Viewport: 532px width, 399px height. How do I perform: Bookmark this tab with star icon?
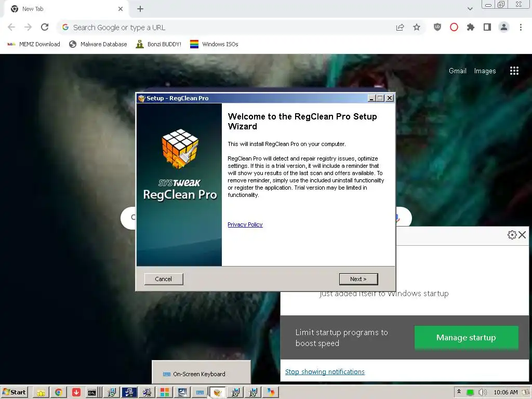click(x=417, y=28)
